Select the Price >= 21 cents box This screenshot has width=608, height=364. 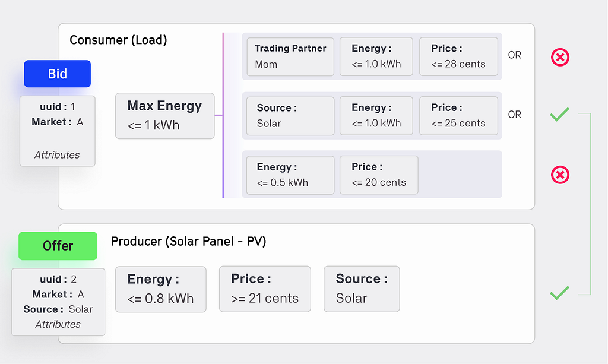coord(265,289)
